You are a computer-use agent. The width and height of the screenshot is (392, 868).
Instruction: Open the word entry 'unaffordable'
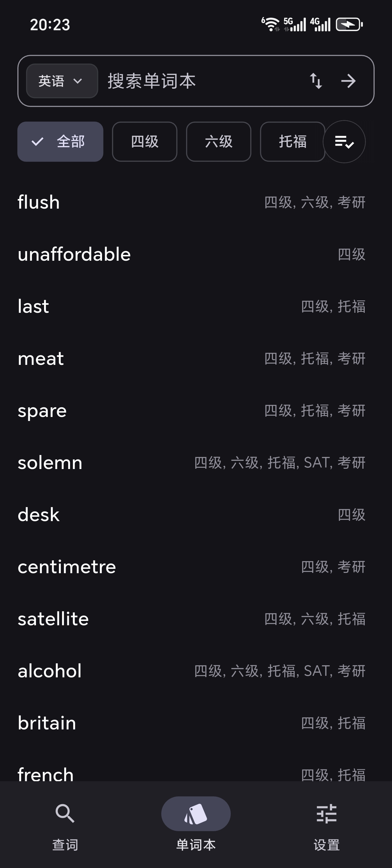coord(74,254)
